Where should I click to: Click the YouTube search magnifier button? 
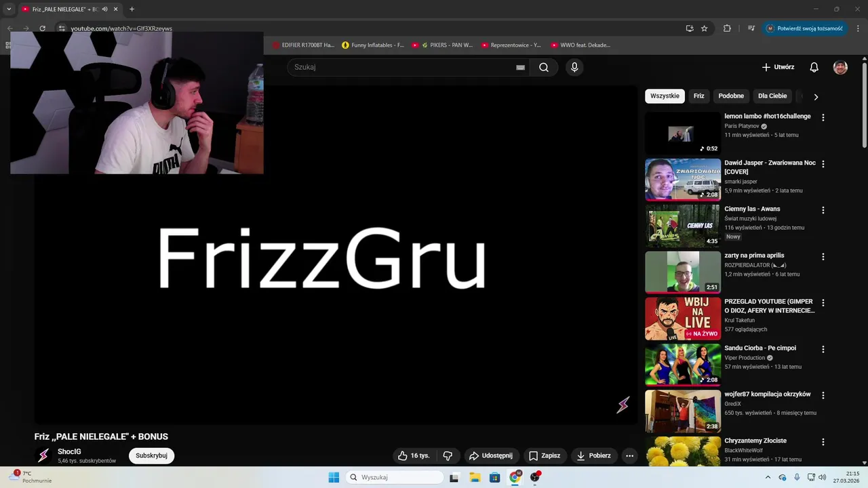[544, 67]
